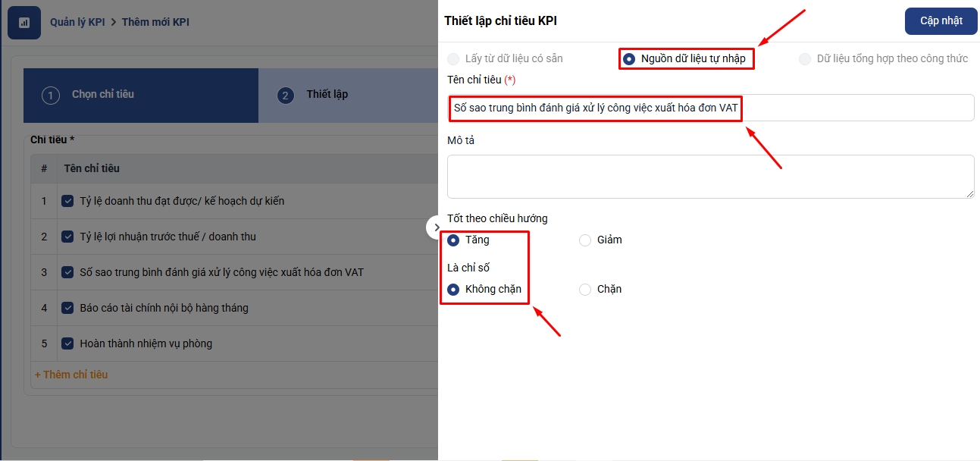Click the KPI chart app icon
Screen dimensions: 980x461
(23, 23)
